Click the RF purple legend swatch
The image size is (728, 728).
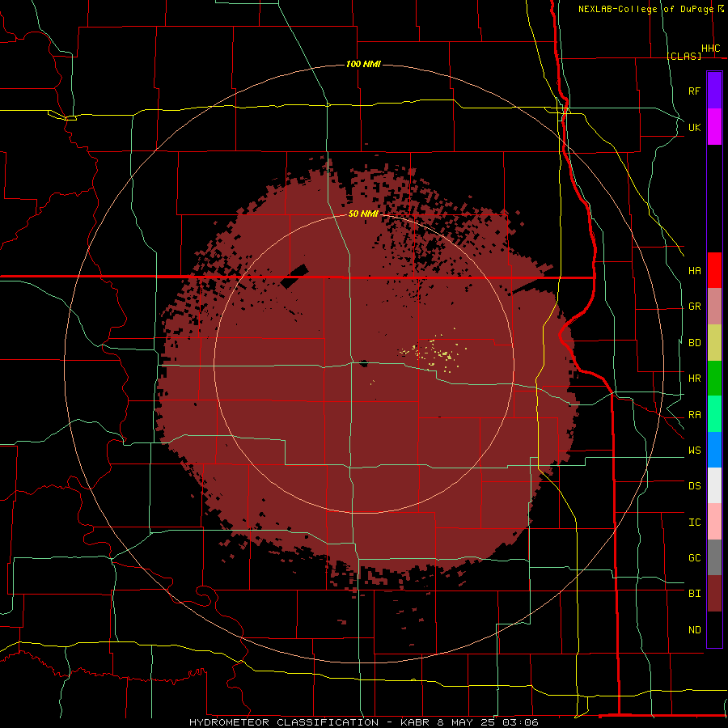coord(714,91)
